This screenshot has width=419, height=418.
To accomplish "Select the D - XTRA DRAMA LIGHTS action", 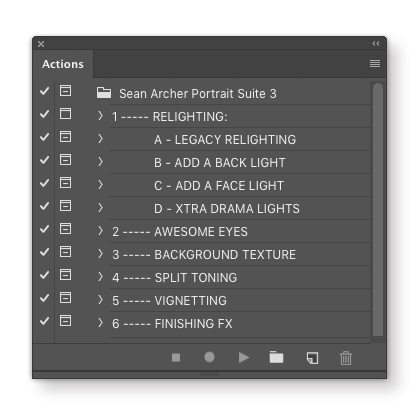I will pos(239,208).
